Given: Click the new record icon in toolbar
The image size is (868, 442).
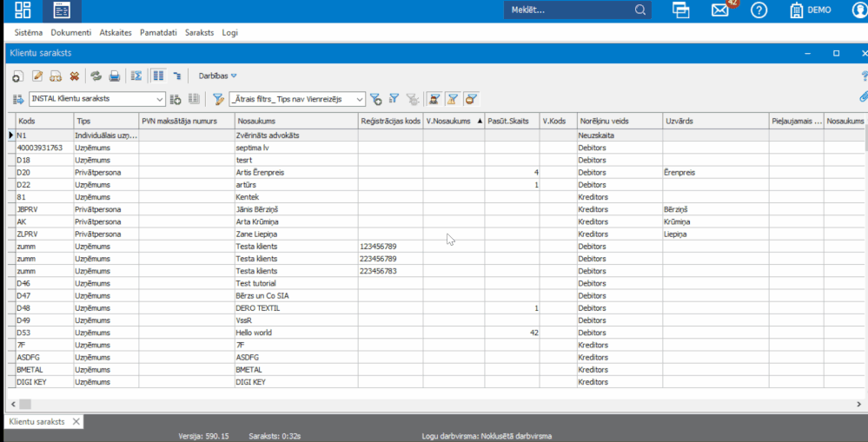Looking at the screenshot, I should click(x=17, y=76).
